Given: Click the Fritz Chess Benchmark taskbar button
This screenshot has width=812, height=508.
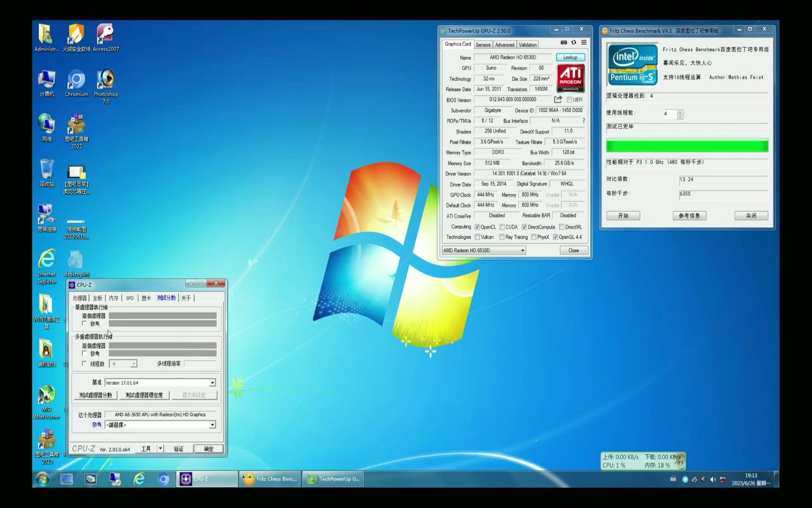Looking at the screenshot, I should click(270, 479).
